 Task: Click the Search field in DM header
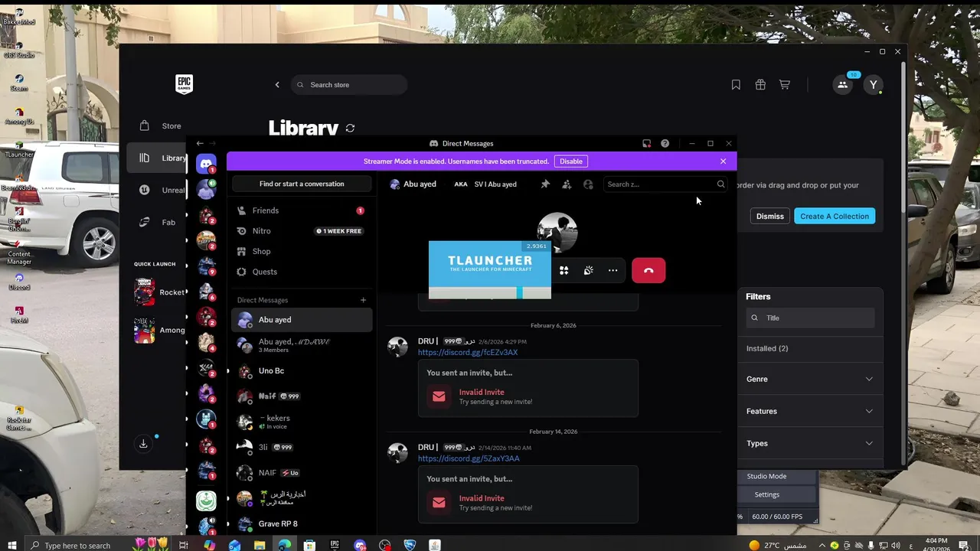pos(665,184)
